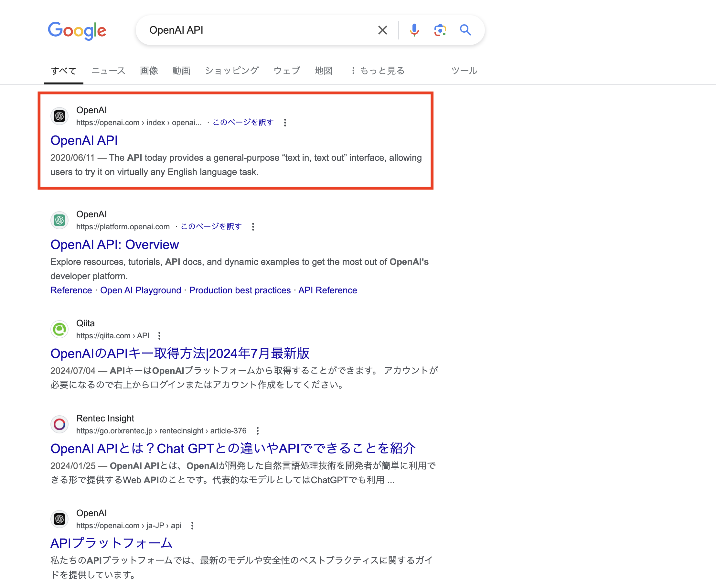Click the Google logo
716x588 pixels.
[x=77, y=30]
